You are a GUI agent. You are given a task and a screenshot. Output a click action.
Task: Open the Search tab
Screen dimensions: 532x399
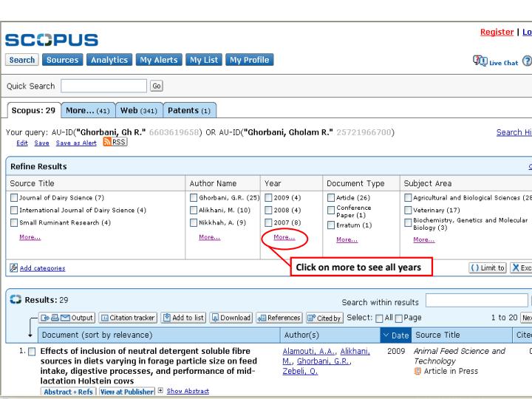pyautogui.click(x=22, y=60)
